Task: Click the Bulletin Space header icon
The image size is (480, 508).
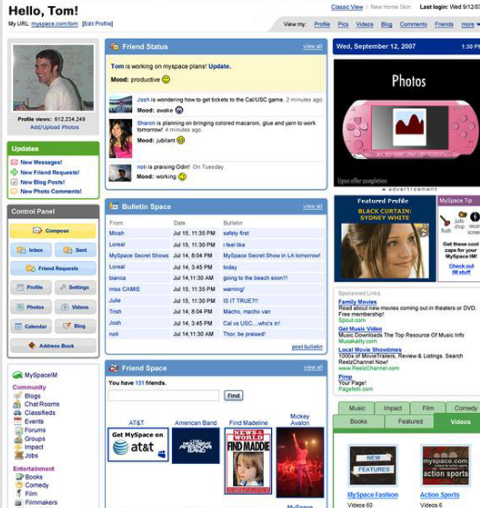Action: tap(114, 206)
